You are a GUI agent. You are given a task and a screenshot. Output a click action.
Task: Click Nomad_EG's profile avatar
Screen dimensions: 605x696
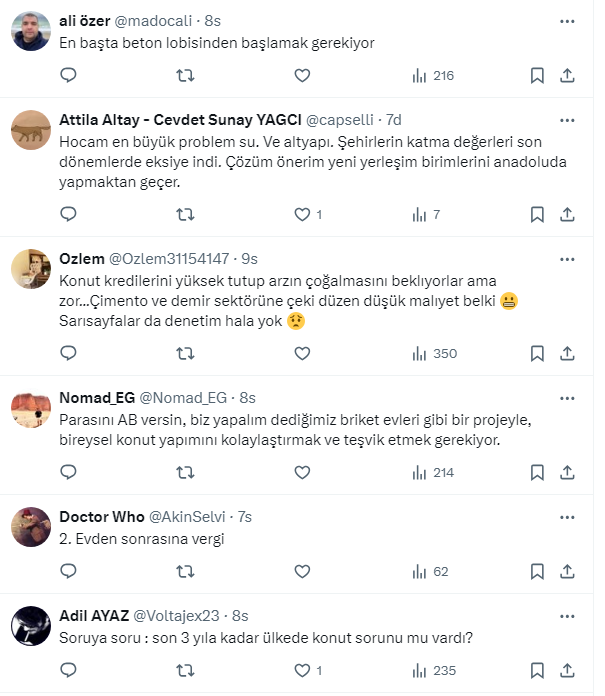[31, 409]
